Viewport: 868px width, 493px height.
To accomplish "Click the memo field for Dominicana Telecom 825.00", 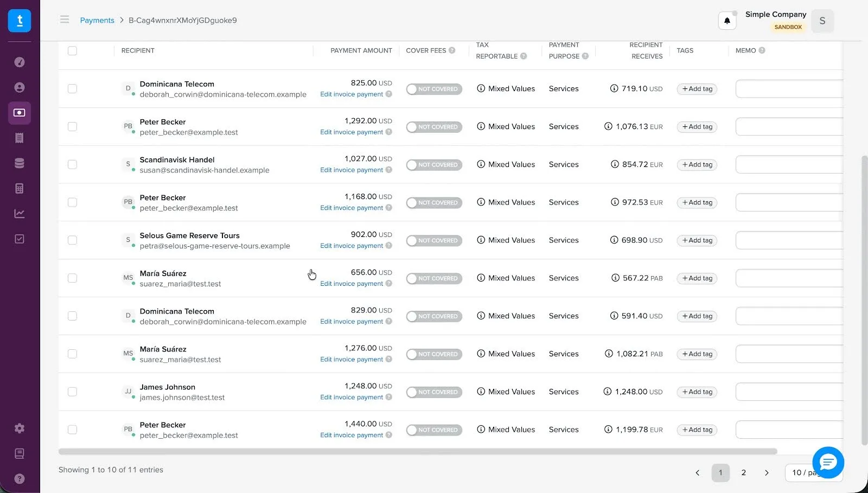I will click(789, 89).
